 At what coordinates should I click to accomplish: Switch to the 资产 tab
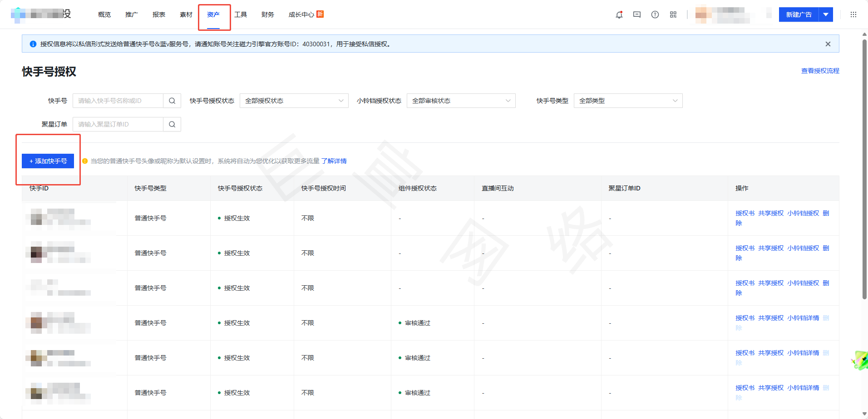[x=213, y=15]
